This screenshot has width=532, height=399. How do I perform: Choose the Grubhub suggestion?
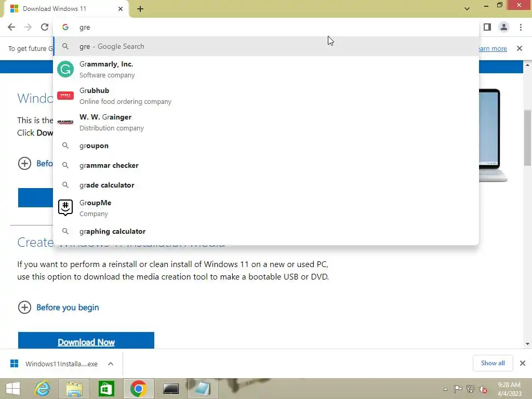[266, 96]
